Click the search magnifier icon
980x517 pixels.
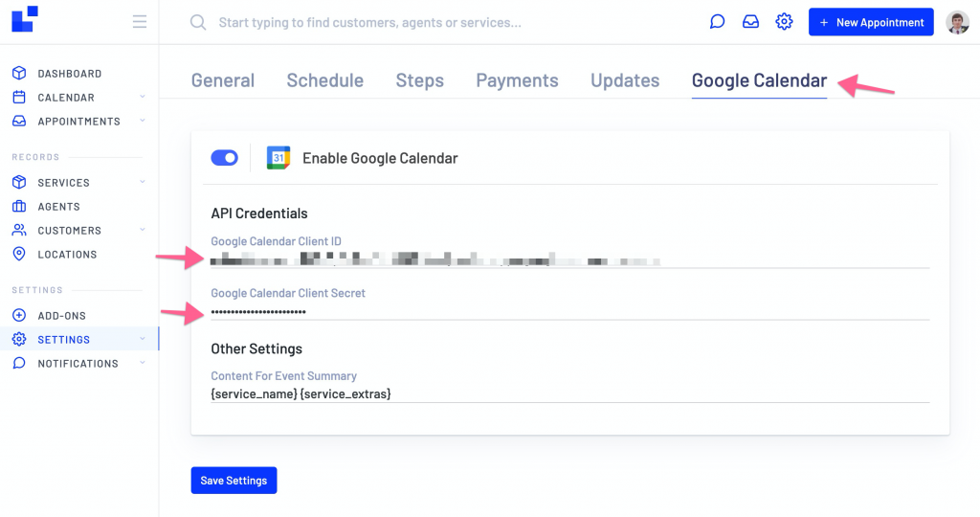coord(198,23)
